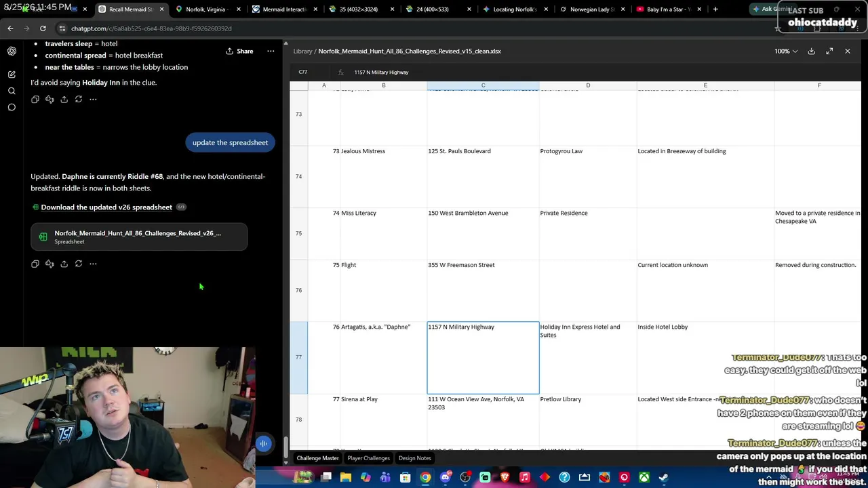Click the cell 'Inside Hotel Lobby'
Image resolution: width=868 pixels, height=488 pixels.
[x=705, y=358]
